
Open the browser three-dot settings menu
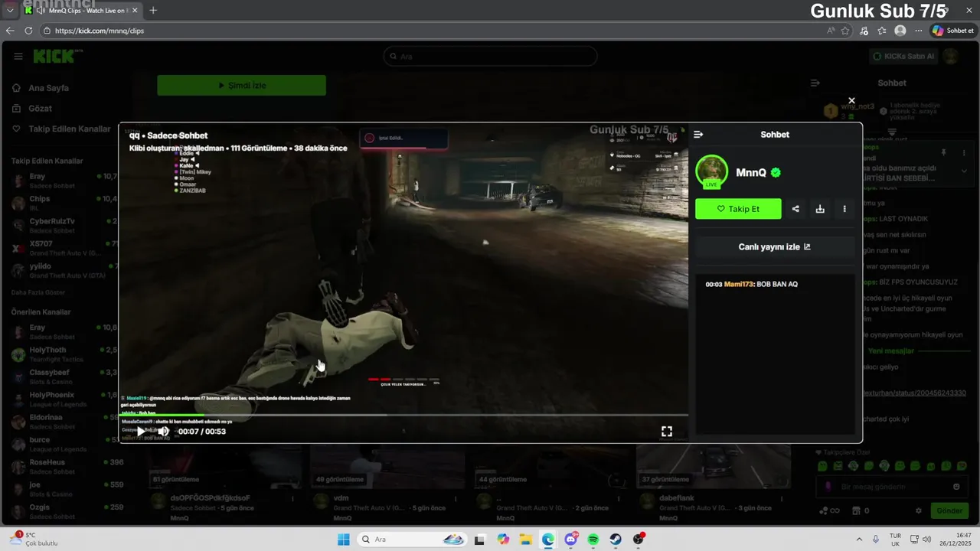click(919, 31)
